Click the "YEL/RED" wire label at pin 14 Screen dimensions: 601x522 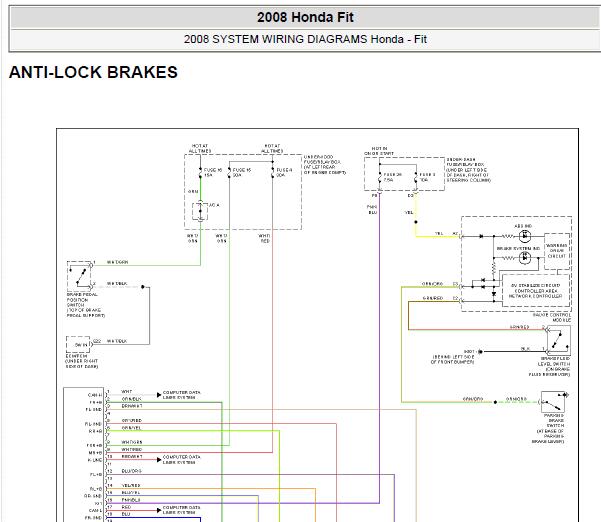tap(131, 485)
